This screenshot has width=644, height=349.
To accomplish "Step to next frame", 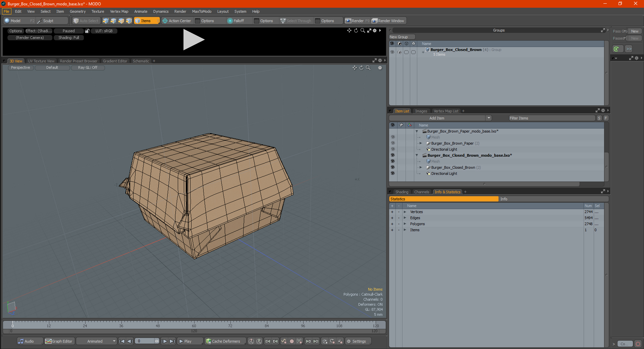I will click(x=164, y=341).
